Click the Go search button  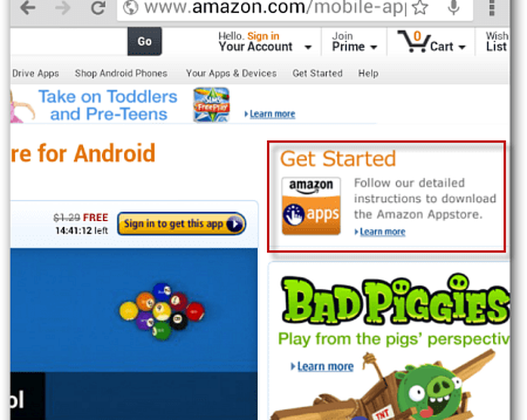(x=144, y=41)
